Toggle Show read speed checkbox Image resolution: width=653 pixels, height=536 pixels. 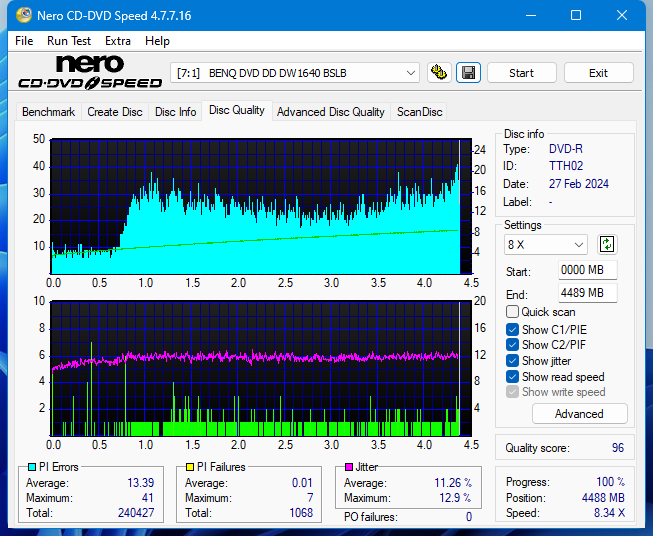click(x=512, y=376)
